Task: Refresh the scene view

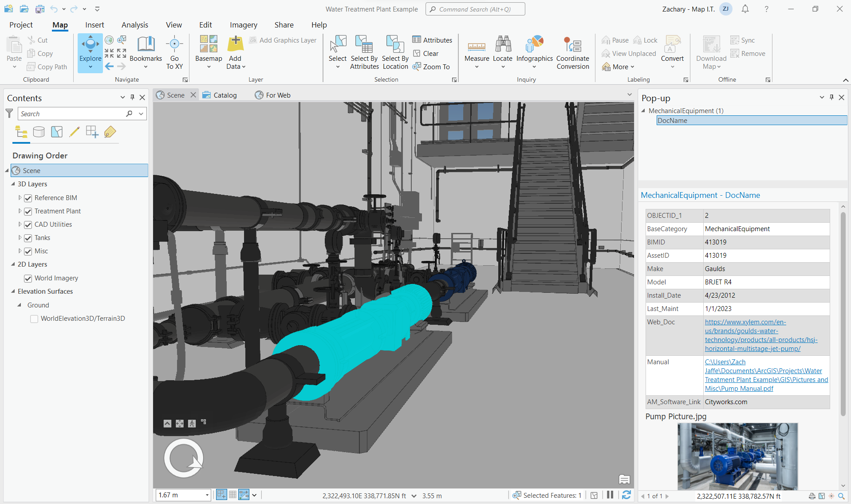Action: pyautogui.click(x=626, y=495)
